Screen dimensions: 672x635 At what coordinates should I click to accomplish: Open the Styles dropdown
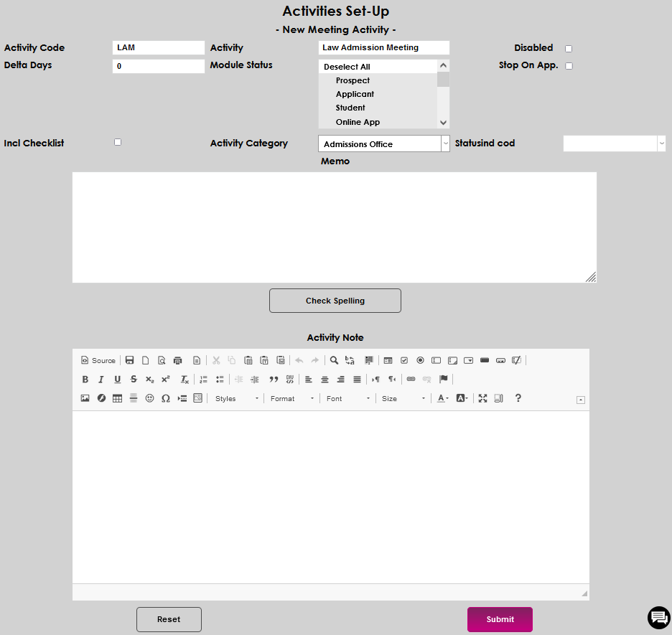point(237,399)
